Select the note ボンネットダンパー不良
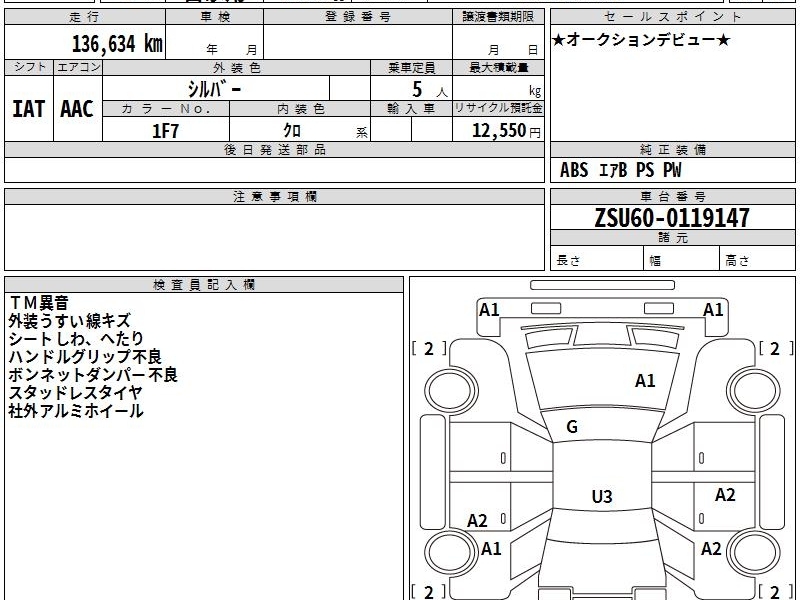Viewport: 800px width, 600px height. pyautogui.click(x=93, y=375)
